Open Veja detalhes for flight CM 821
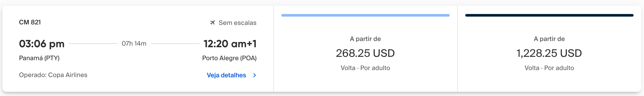Viewport: 644px width, 96px height. point(226,75)
